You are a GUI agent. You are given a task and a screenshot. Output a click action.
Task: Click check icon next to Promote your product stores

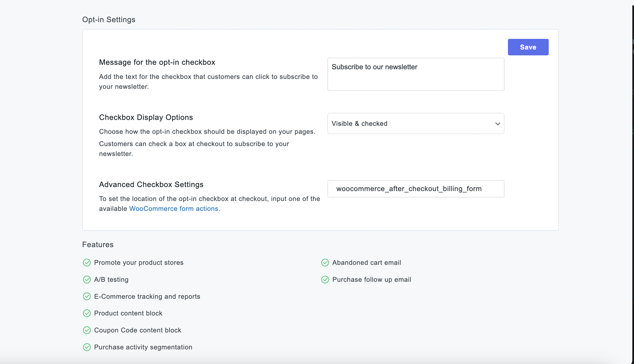point(87,263)
